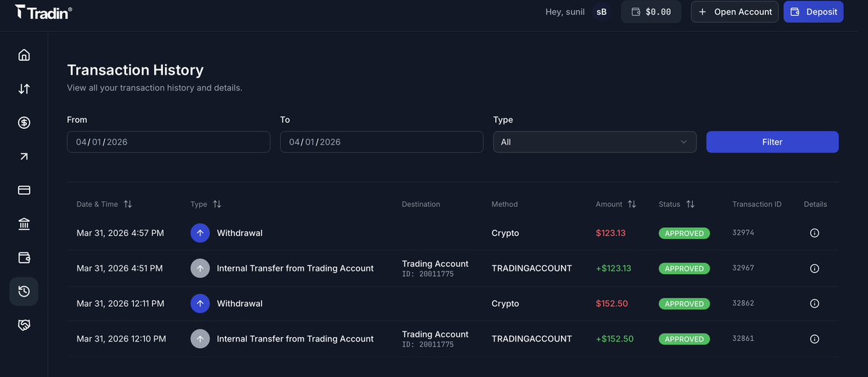This screenshot has height=377, width=868.
Task: Click Crypto method in the 4:57 PM row
Action: [x=505, y=233]
